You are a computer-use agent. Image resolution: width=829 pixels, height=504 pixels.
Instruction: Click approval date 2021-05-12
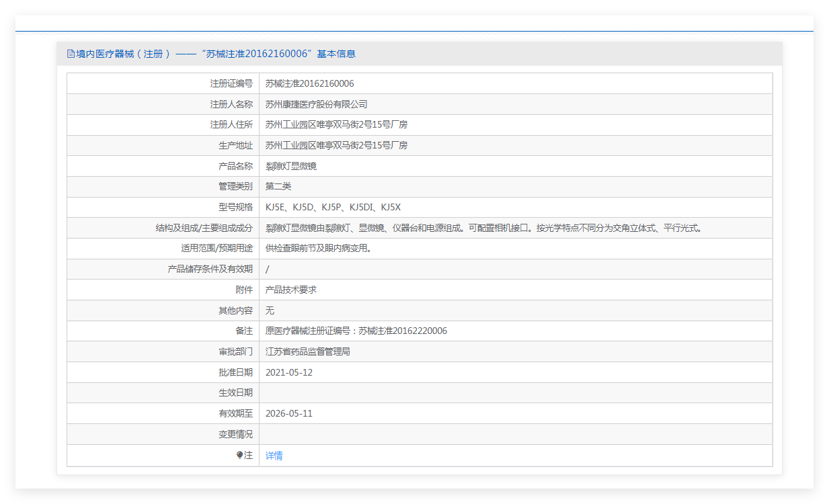coord(289,372)
